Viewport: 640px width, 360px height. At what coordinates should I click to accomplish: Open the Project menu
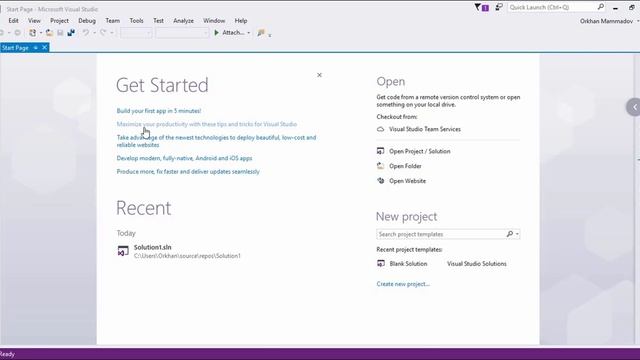pyautogui.click(x=59, y=20)
